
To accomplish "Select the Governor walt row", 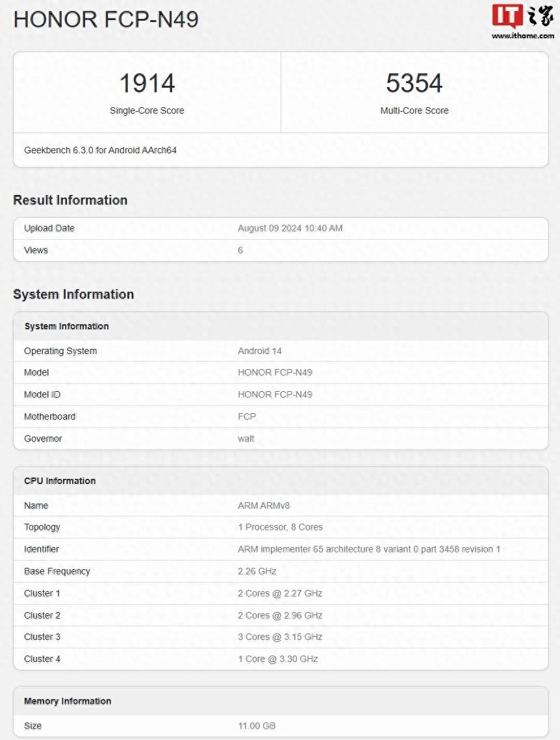I will coord(281,439).
